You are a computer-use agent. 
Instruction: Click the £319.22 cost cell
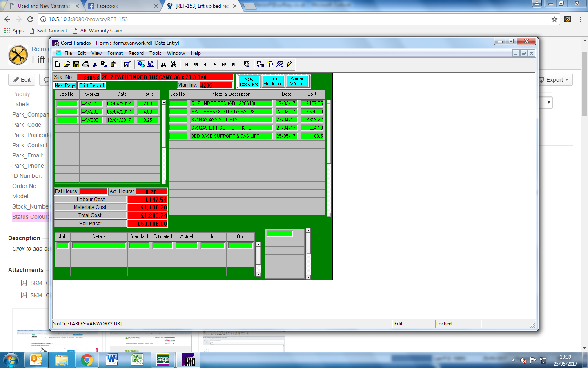(x=312, y=120)
